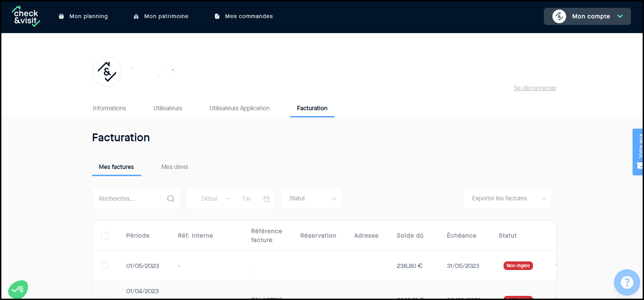The width and height of the screenshot is (644, 300).
Task: Open the Utilisateurs Application tab
Action: pyautogui.click(x=239, y=108)
